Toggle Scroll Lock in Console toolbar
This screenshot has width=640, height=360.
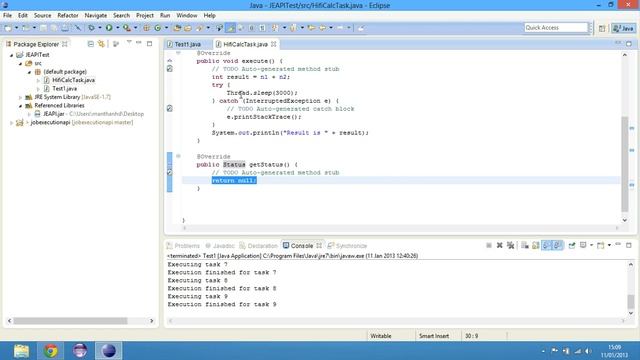536,245
